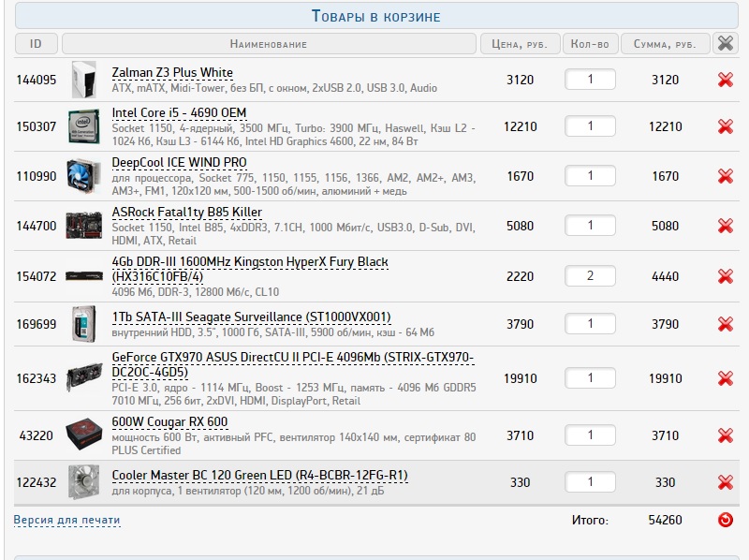749x560 pixels.
Task: Remove GeForce GTX970 ASUS from cart
Action: point(725,378)
